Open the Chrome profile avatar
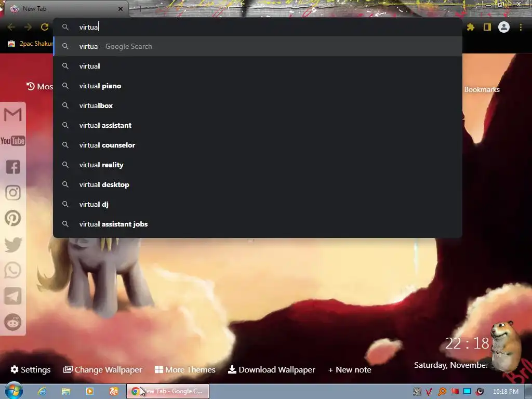Screen dimensions: 532x399 coord(504,27)
